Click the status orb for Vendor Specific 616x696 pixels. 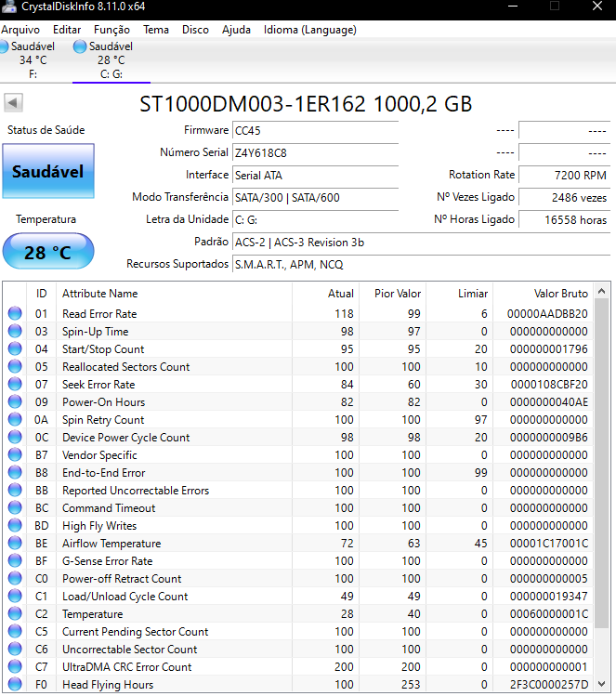tap(15, 455)
